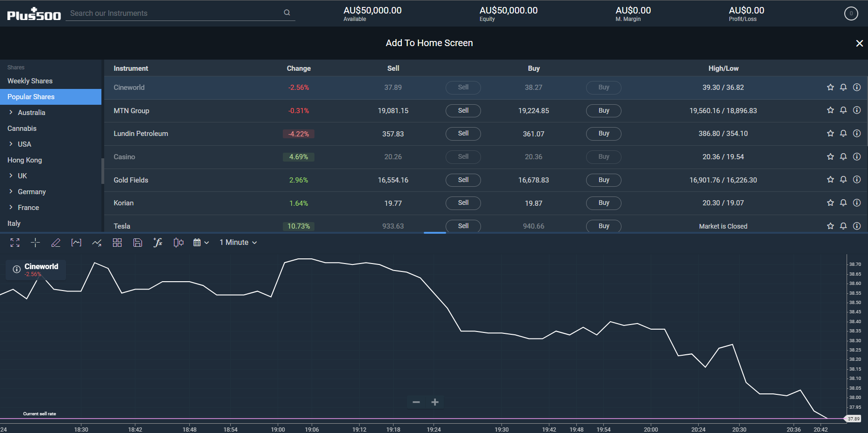The width and height of the screenshot is (868, 433).
Task: Close the Add To Home Screen panel
Action: tap(859, 43)
